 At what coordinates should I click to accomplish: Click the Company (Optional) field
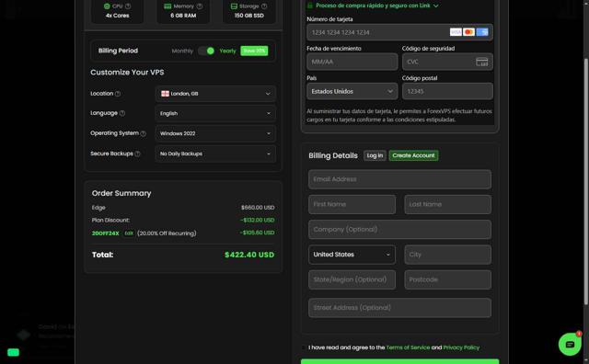tap(399, 230)
